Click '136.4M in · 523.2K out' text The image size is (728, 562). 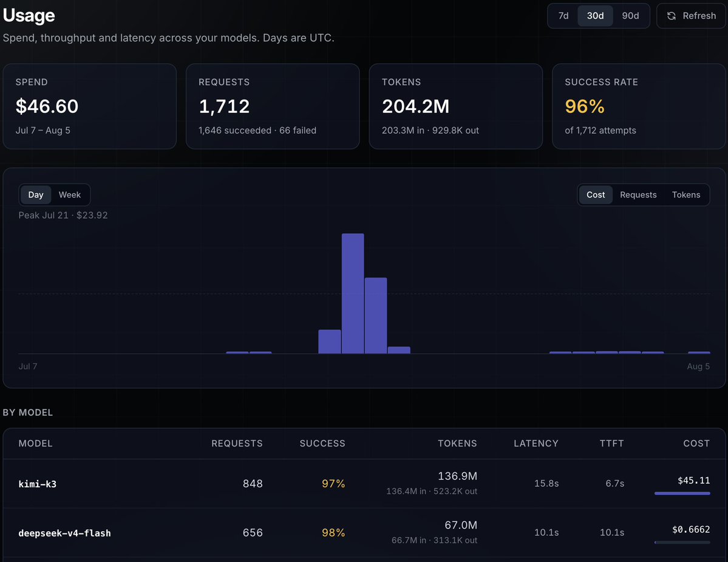[x=432, y=492]
